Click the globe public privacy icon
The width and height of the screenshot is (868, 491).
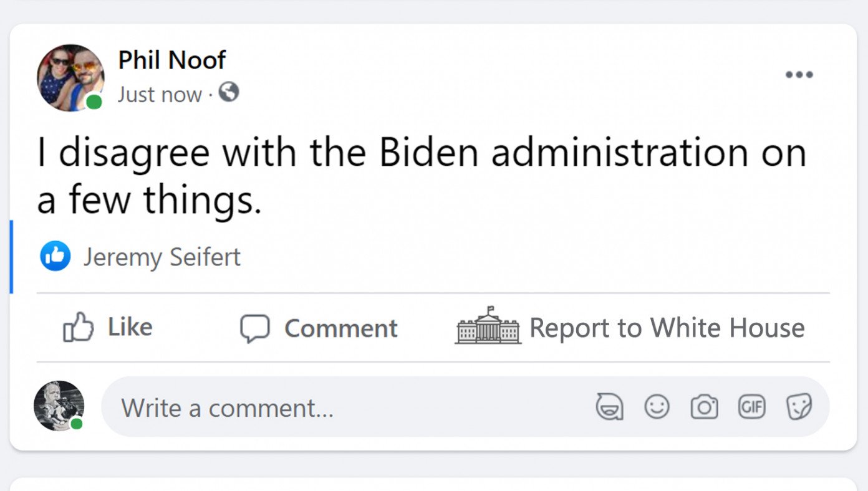pyautogui.click(x=229, y=93)
